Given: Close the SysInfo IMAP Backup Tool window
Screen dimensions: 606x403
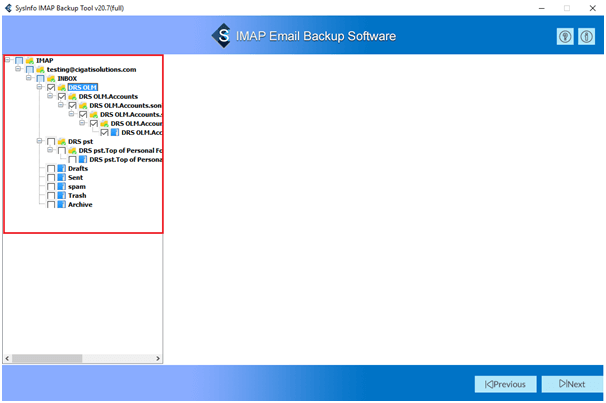Looking at the screenshot, I should 592,8.
